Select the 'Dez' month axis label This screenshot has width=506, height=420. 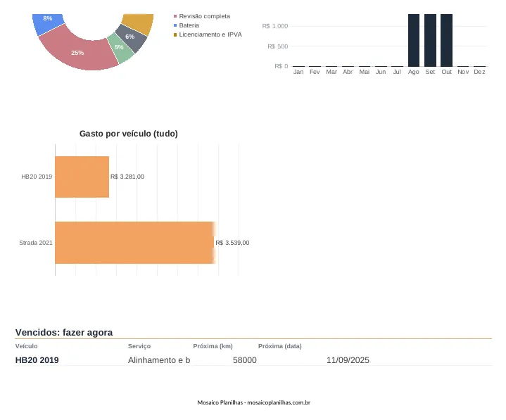point(479,72)
